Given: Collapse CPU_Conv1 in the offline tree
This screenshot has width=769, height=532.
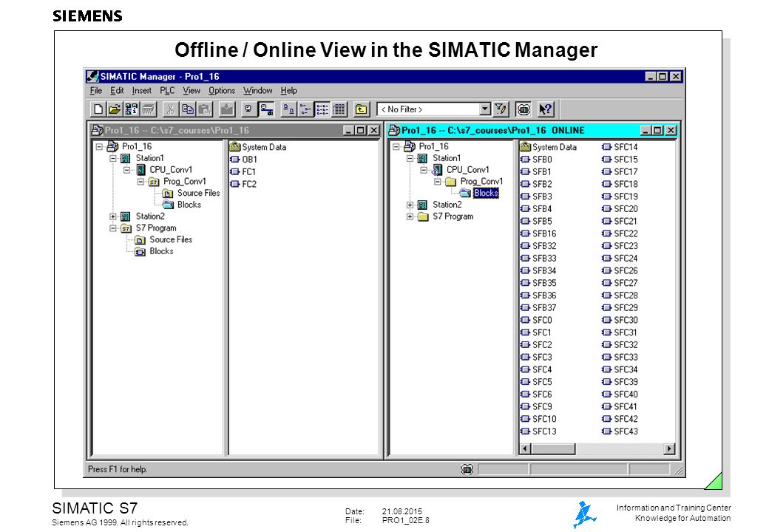Looking at the screenshot, I should click(x=126, y=170).
